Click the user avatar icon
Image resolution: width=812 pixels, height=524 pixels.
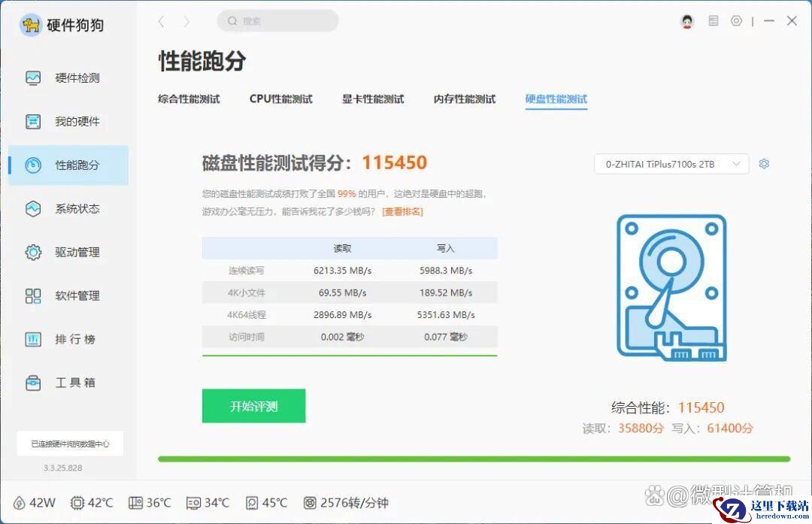tap(687, 21)
